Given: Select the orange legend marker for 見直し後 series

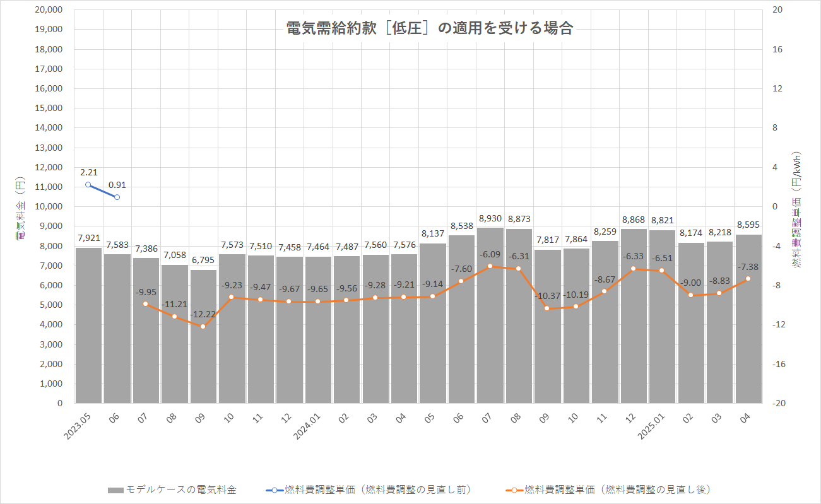Looking at the screenshot, I should point(515,490).
